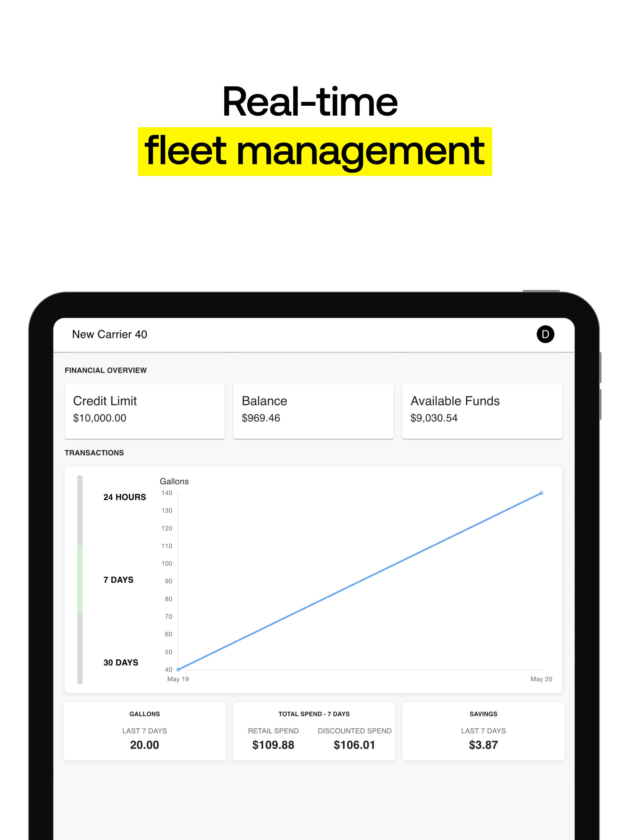This screenshot has width=630, height=840.
Task: Click the $969.46 balance value
Action: coord(261,418)
